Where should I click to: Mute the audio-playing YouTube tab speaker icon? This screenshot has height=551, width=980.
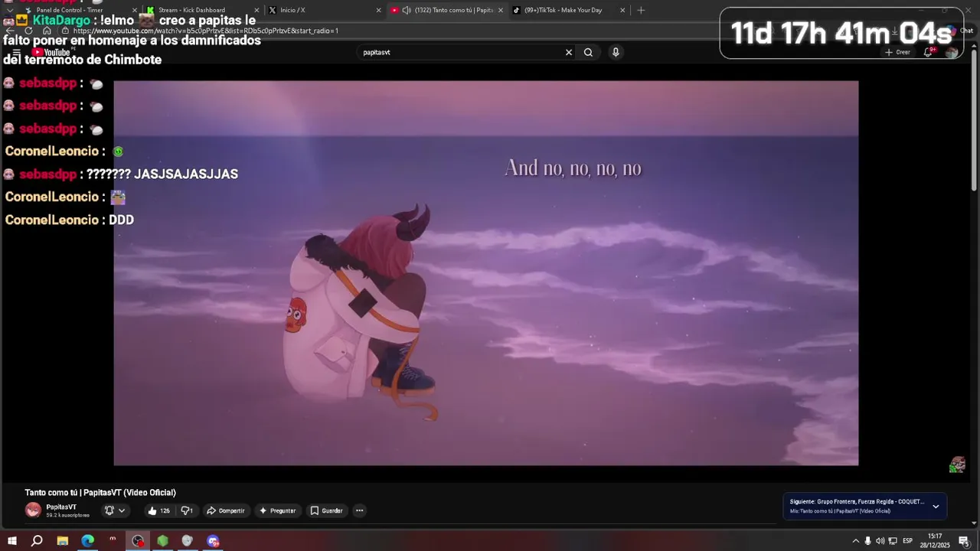407,10
